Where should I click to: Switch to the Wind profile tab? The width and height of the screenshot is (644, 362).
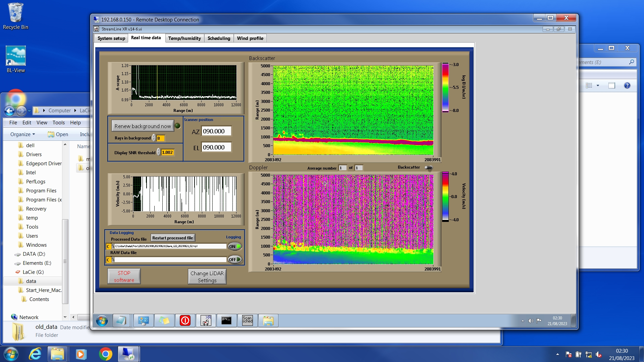click(250, 38)
